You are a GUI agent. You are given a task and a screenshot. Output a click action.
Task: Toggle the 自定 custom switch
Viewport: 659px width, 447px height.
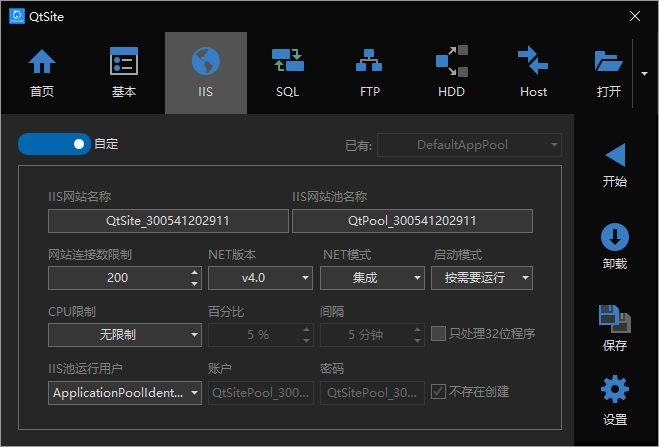54,145
